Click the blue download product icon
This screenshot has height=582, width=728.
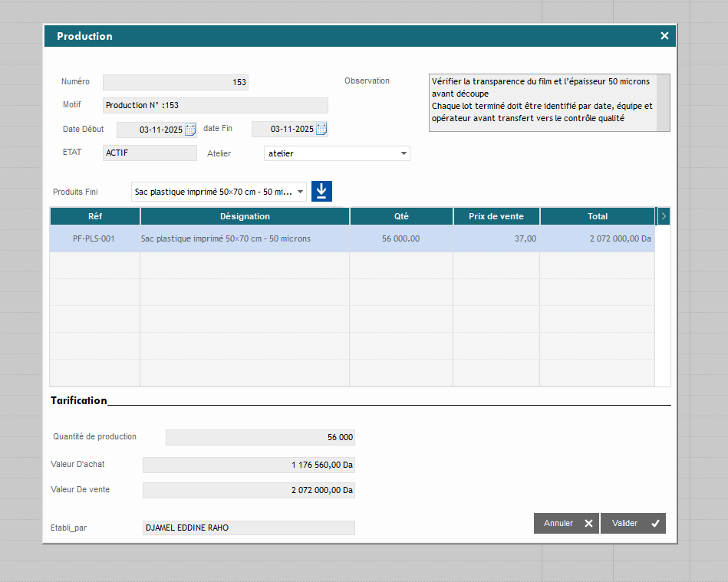point(322,192)
